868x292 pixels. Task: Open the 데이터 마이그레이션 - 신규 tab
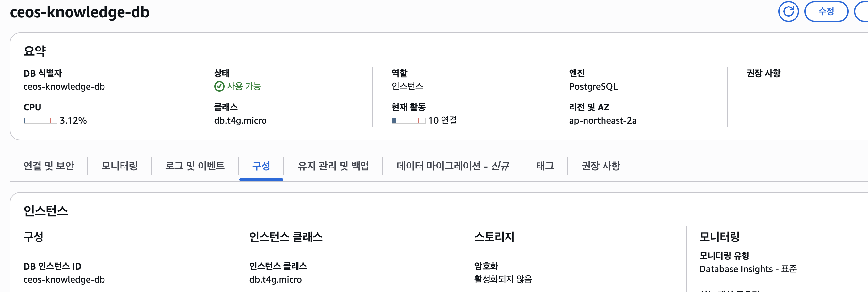(453, 166)
